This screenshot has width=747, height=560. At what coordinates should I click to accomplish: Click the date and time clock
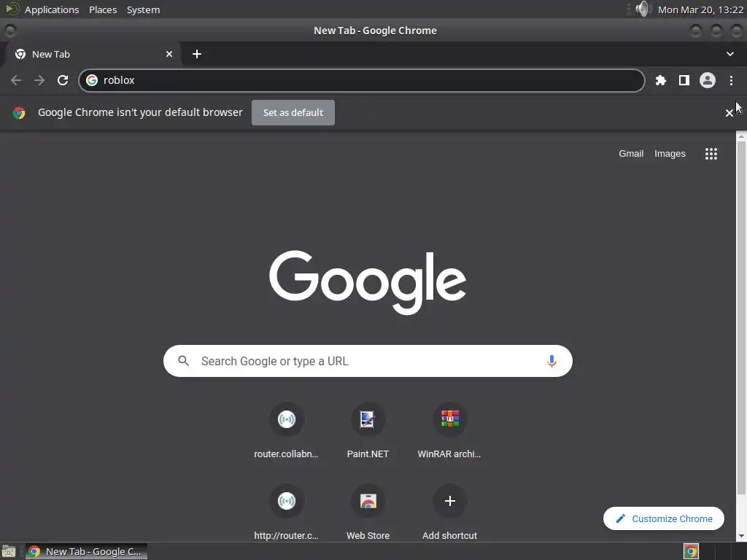click(700, 9)
